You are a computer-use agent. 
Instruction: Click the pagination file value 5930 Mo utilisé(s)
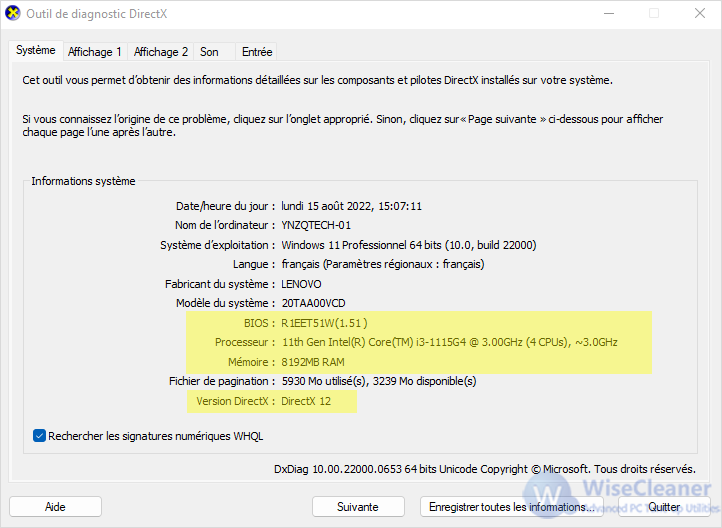coord(378,381)
